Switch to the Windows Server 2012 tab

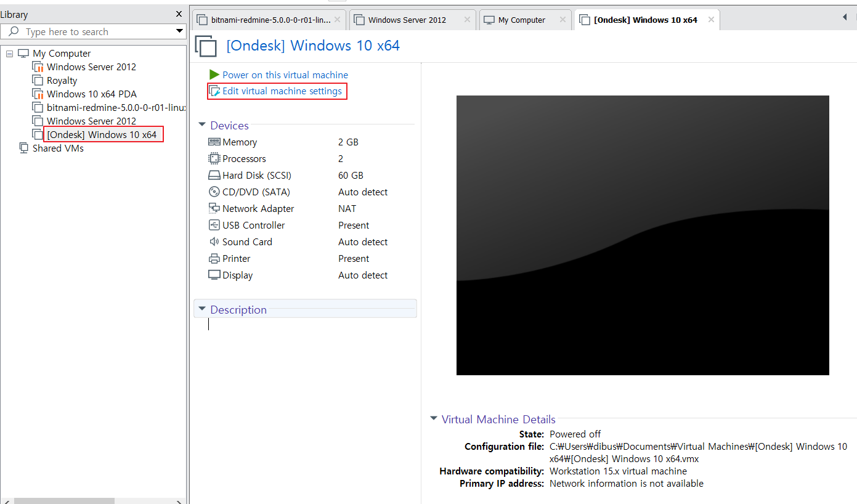[x=413, y=20]
